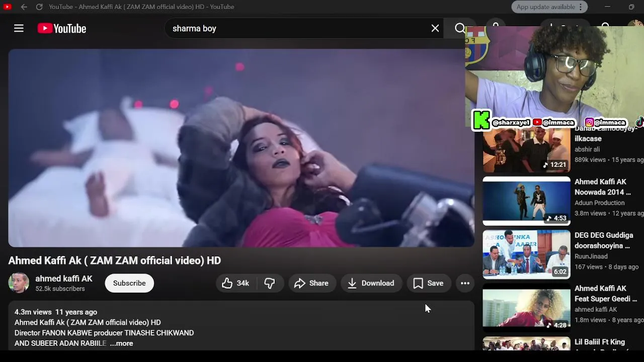The image size is (644, 362).
Task: Open the 6:02 RuunJinaad thumbnail
Action: (x=527, y=254)
